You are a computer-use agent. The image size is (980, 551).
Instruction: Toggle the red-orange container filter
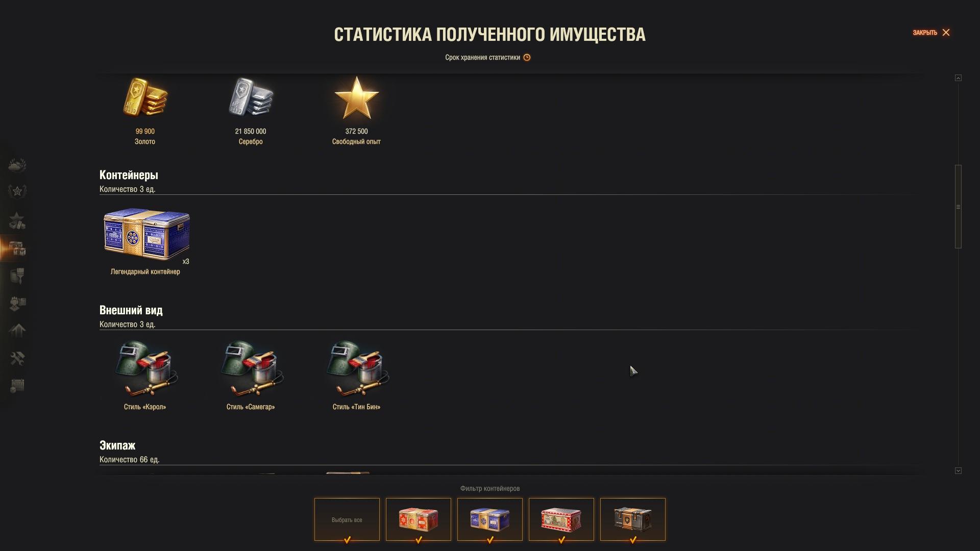[x=419, y=519]
